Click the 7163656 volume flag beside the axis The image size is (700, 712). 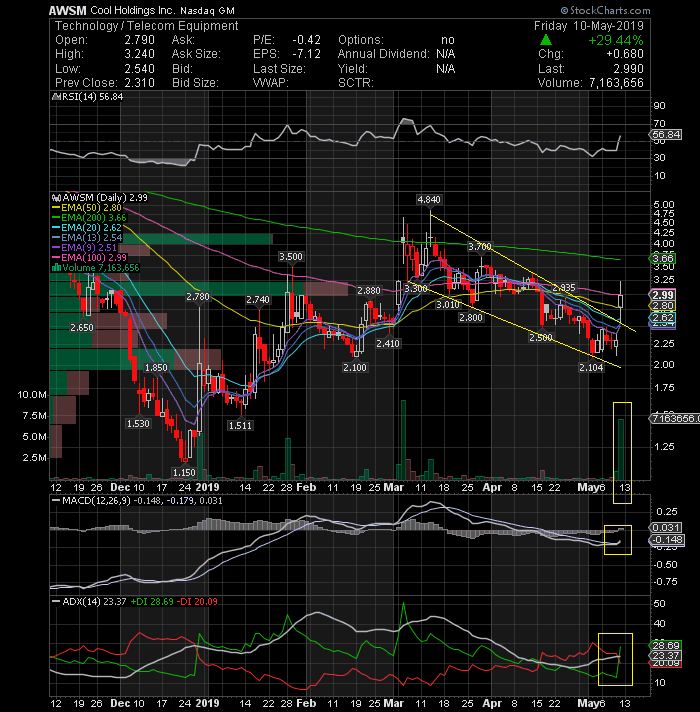point(675,418)
